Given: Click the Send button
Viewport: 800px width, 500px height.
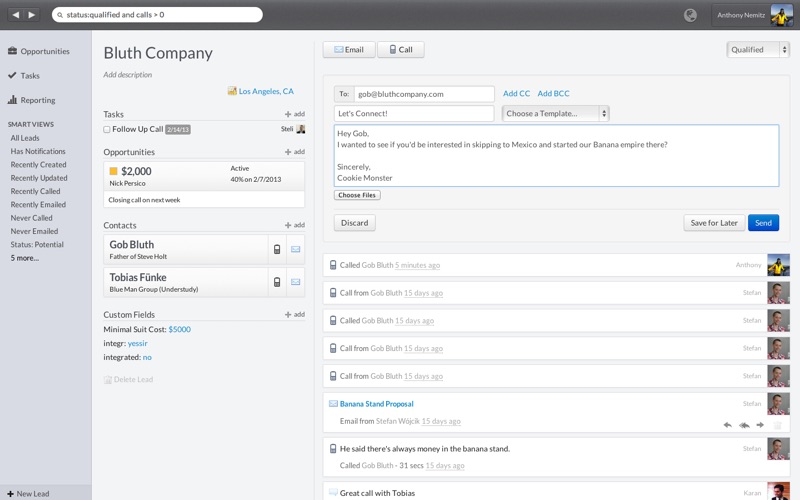Looking at the screenshot, I should (763, 222).
